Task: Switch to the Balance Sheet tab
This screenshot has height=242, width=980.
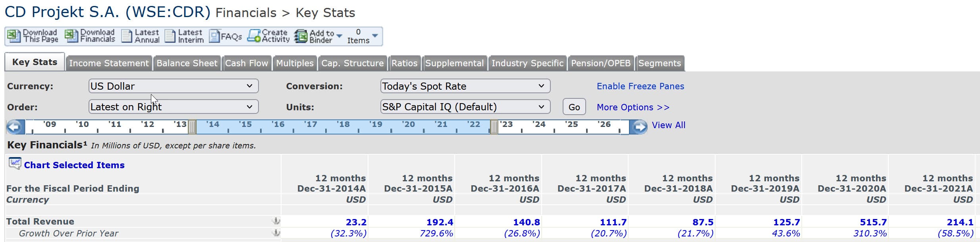Action: click(x=187, y=63)
